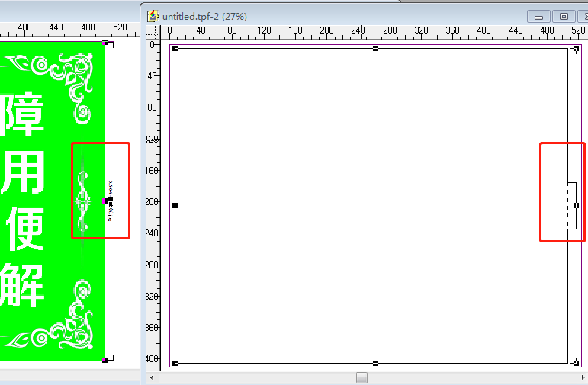The image size is (588, 385).
Task: Select the right-middle handle on notch
Action: point(576,205)
